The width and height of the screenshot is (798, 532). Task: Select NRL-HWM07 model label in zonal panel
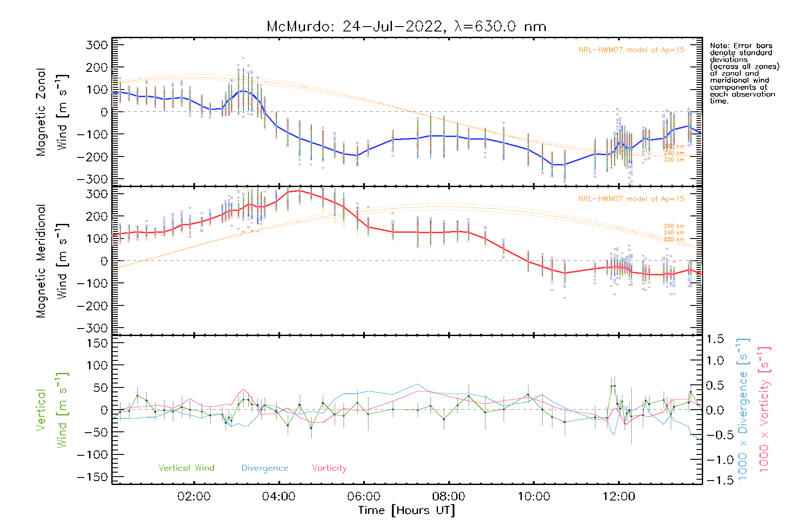click(631, 50)
